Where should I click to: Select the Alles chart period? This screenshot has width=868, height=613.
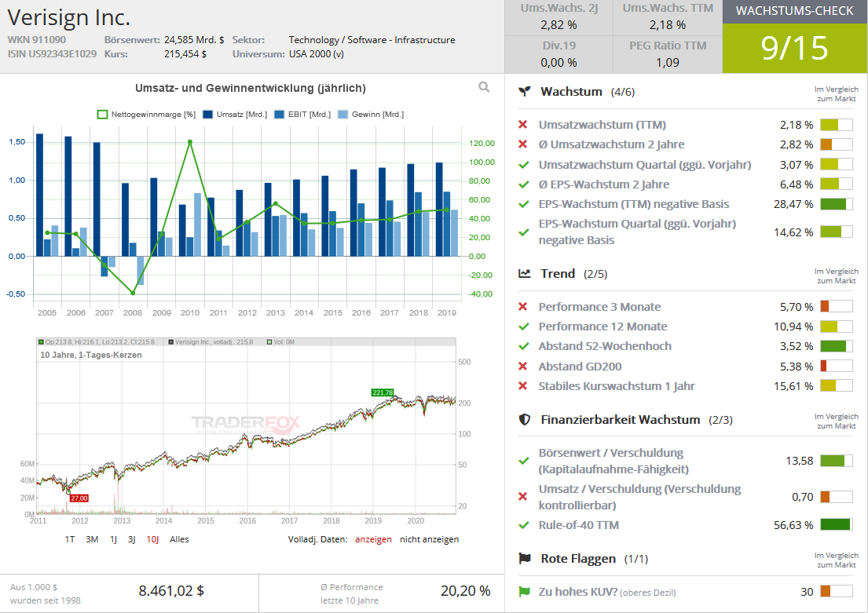click(x=179, y=539)
